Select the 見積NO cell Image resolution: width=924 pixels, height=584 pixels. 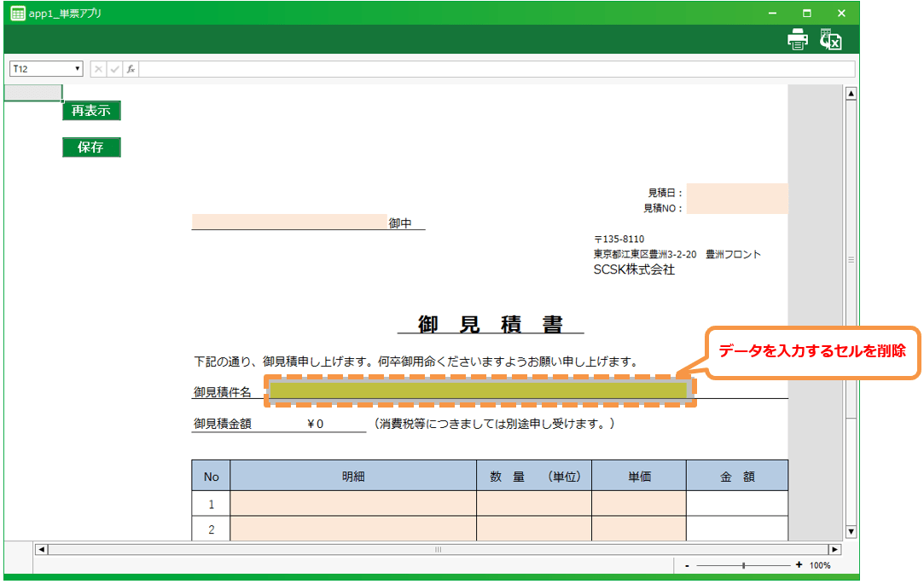pos(736,206)
